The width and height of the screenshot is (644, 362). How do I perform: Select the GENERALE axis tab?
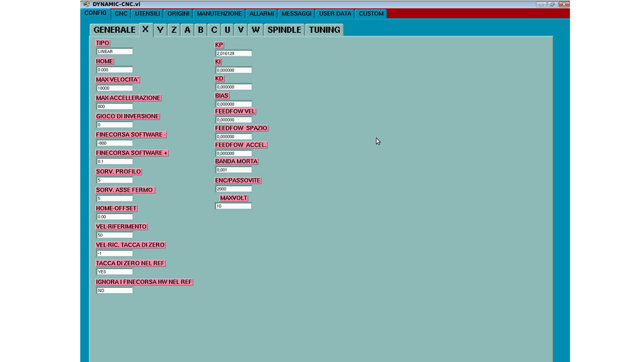coord(114,30)
